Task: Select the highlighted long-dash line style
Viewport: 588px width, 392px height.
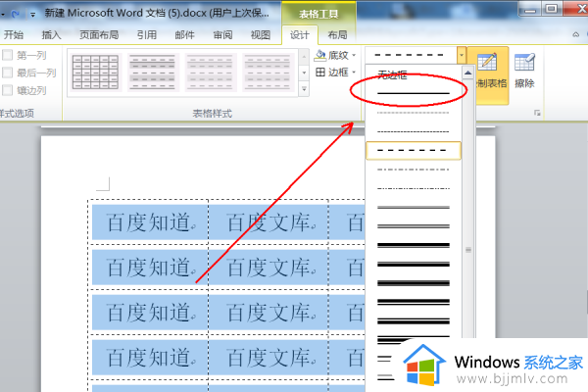Action: tap(414, 150)
